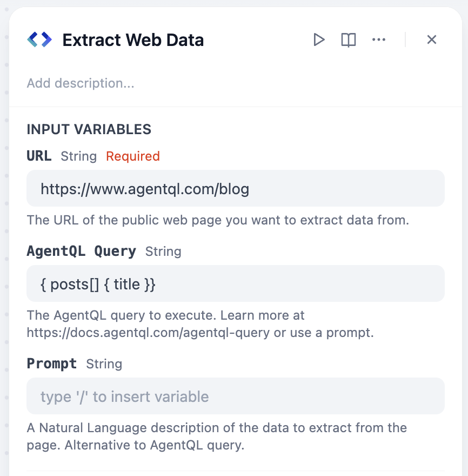This screenshot has width=468, height=476.
Task: Click the AgentQL node logo icon
Action: 39,39
